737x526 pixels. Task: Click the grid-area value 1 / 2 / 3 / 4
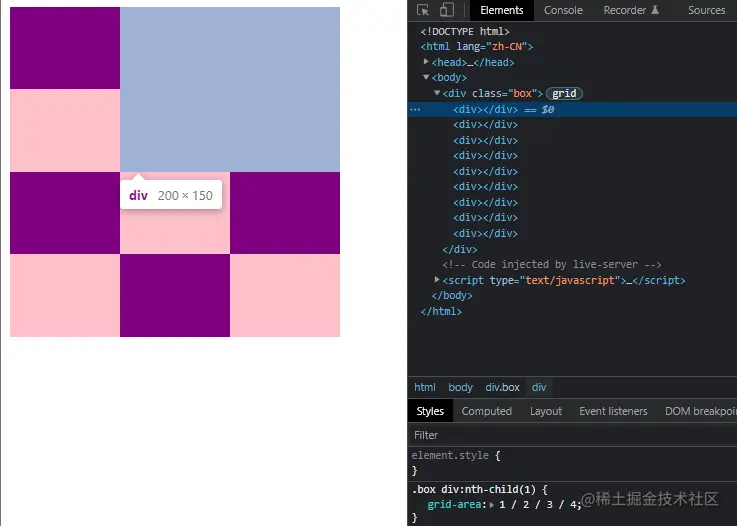(x=537, y=505)
